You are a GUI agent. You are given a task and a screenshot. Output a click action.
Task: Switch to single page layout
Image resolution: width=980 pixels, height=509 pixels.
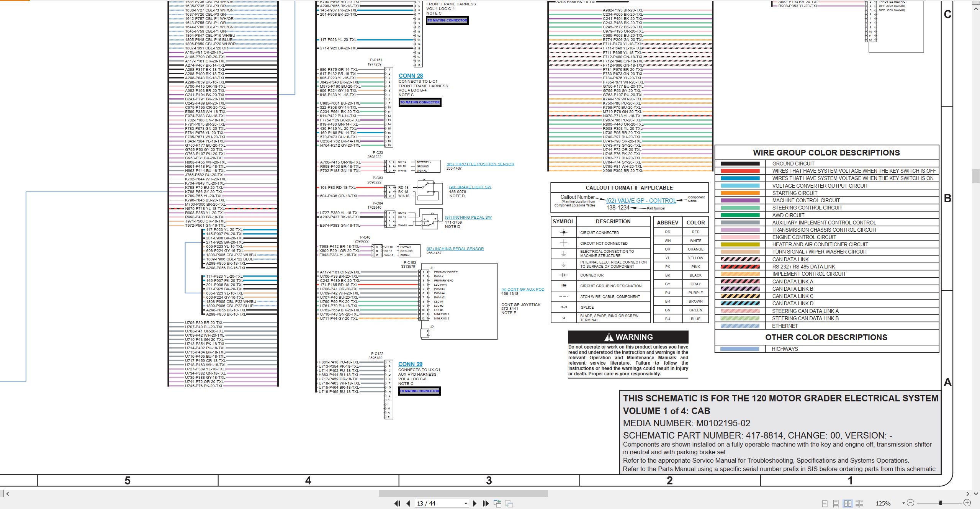pos(825,504)
